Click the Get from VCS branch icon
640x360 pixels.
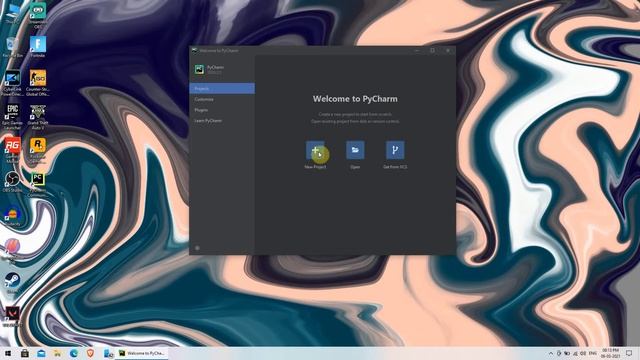point(395,150)
